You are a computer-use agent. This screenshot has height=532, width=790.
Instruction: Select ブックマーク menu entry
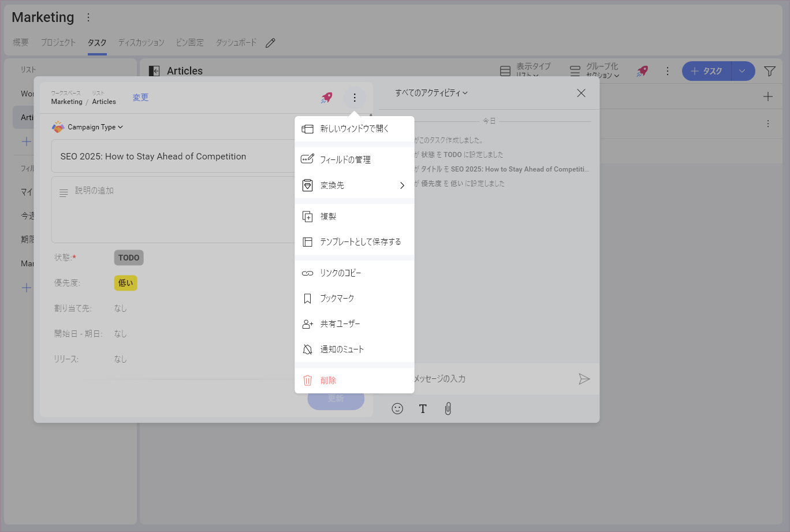point(354,299)
